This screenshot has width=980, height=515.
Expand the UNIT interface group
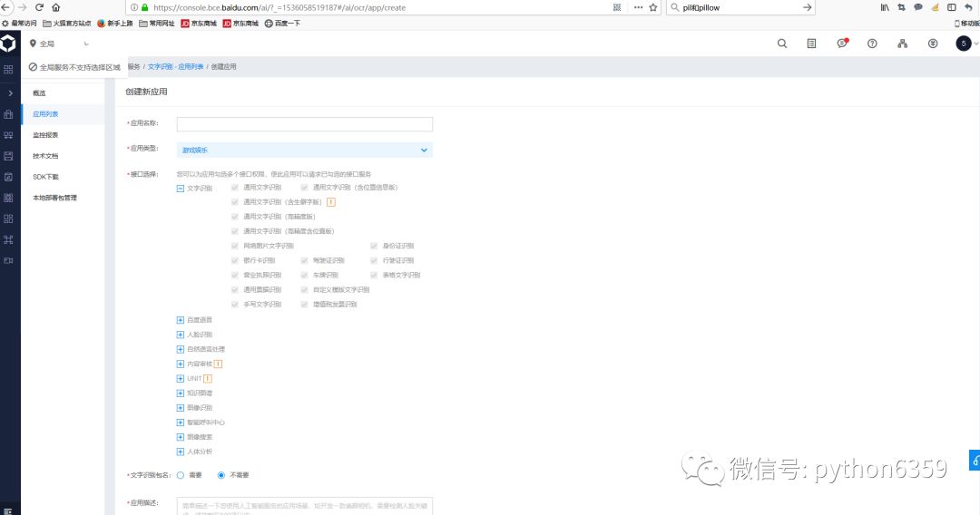(x=181, y=378)
